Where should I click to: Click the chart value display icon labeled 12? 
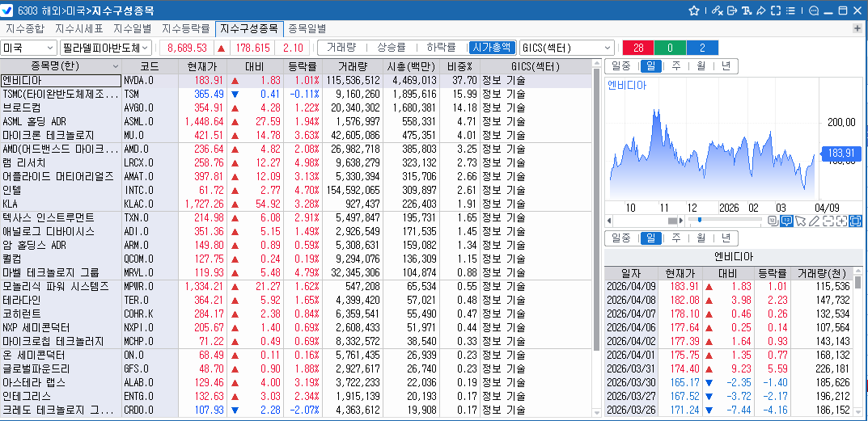click(773, 221)
